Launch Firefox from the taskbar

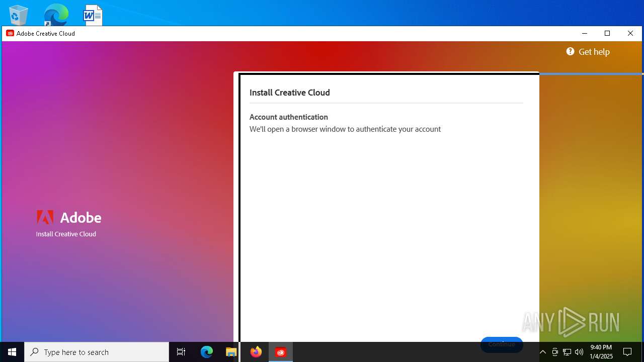pyautogui.click(x=256, y=352)
